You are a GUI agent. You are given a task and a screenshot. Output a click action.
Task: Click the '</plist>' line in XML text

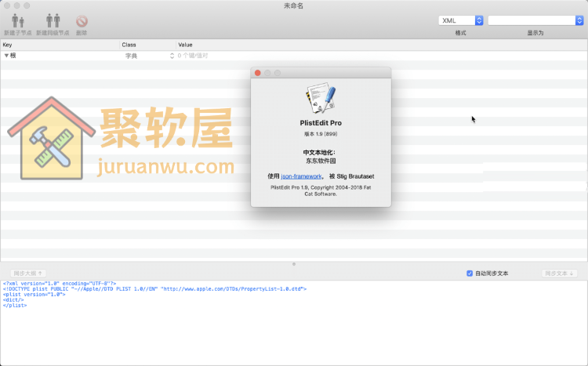coord(15,305)
